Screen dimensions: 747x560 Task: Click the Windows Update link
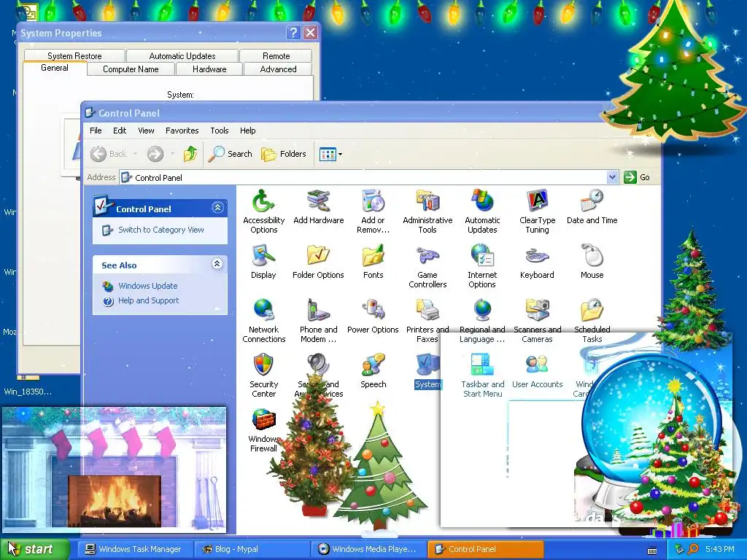[x=147, y=286]
